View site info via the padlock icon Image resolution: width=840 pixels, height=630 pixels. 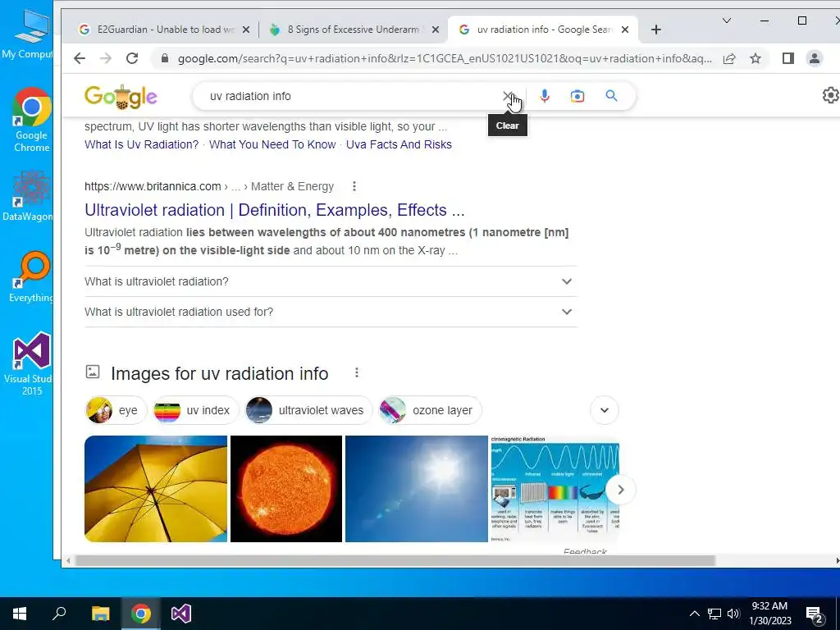coord(165,58)
